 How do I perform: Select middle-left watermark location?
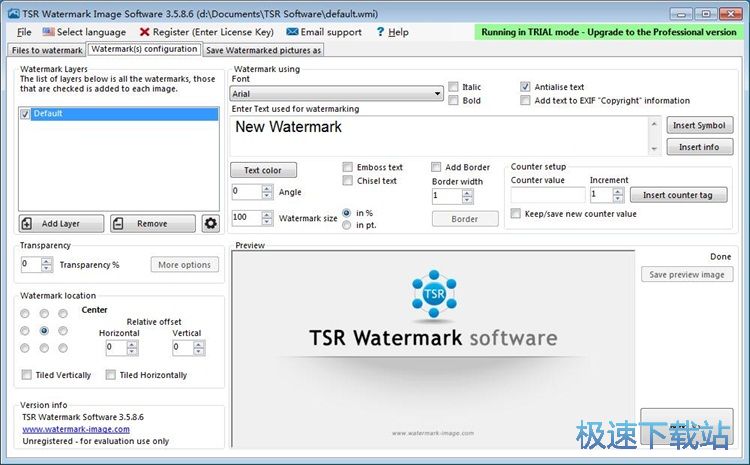25,331
